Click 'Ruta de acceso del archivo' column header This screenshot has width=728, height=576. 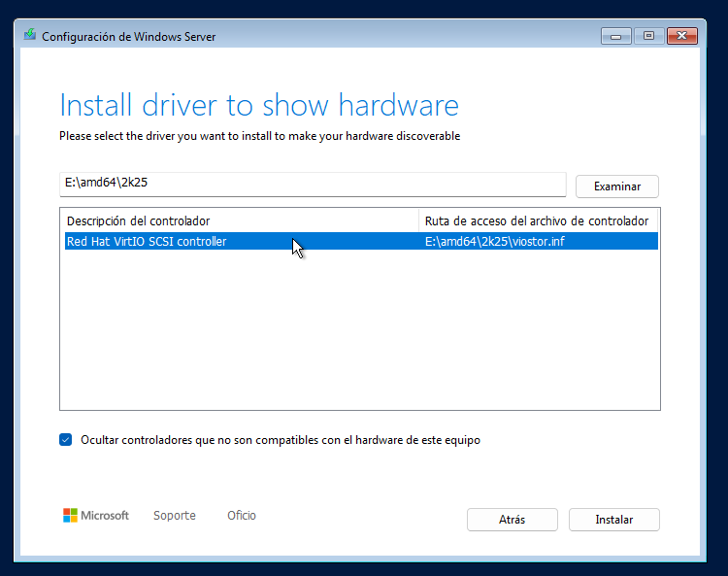[537, 220]
